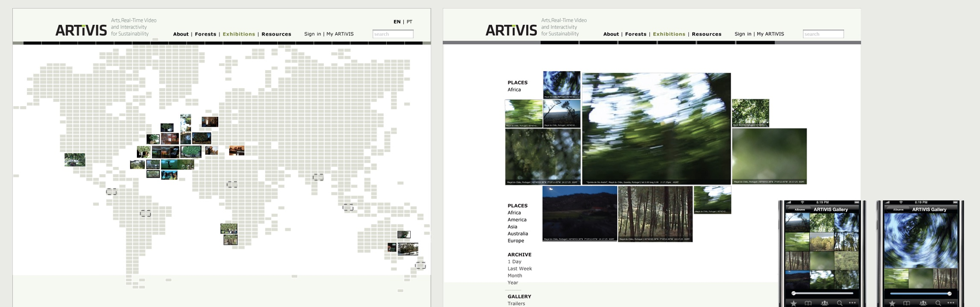The image size is (980, 307).
Task: Open Forests menu on the map page
Action: pos(205,34)
